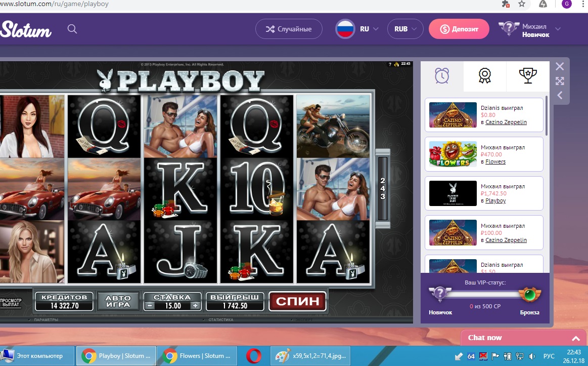Screen dimensions: 588x366
Task: Click the Flowers game thumbnail
Action: [453, 154]
